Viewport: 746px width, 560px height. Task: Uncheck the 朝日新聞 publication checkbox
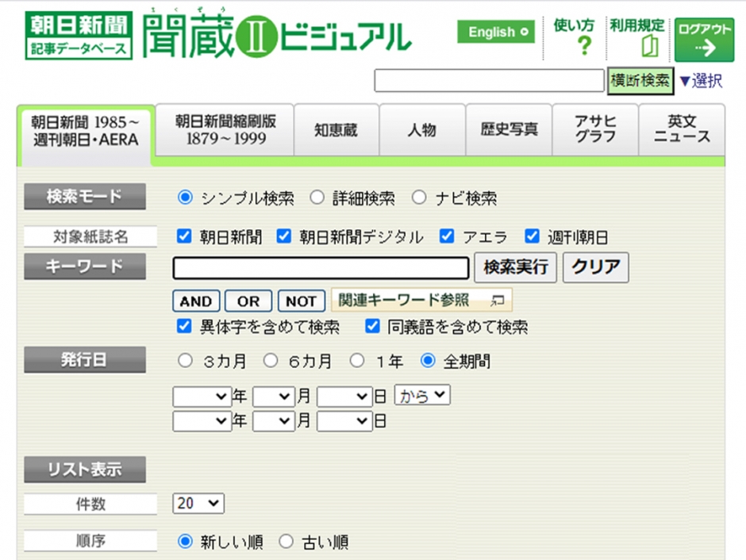click(x=184, y=236)
